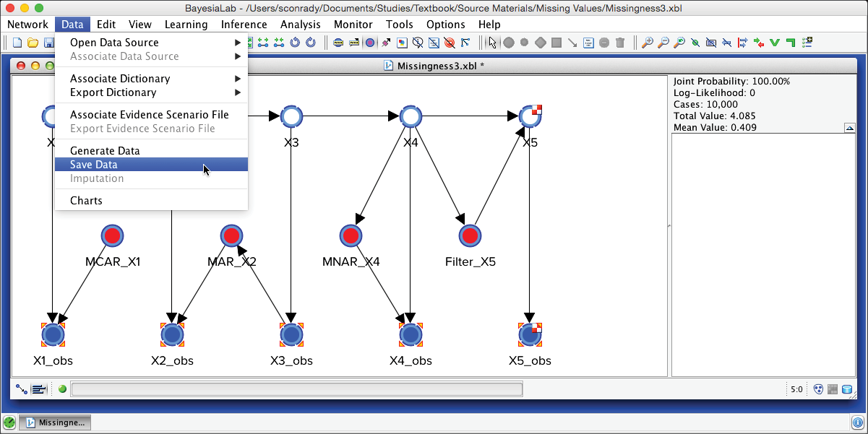Click the info icon at bottom right
The height and width of the screenshot is (434, 868).
[858, 422]
